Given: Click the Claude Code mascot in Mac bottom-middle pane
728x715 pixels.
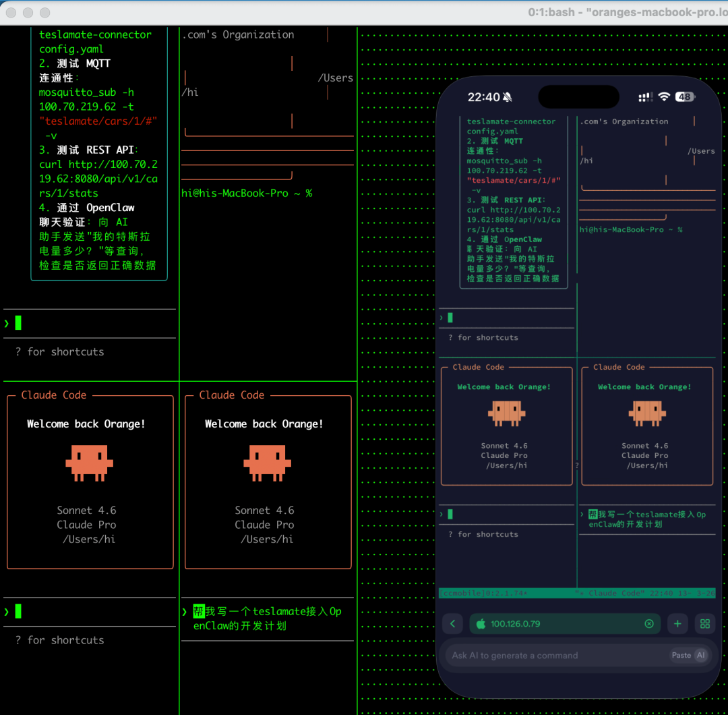Looking at the screenshot, I should coord(267,463).
